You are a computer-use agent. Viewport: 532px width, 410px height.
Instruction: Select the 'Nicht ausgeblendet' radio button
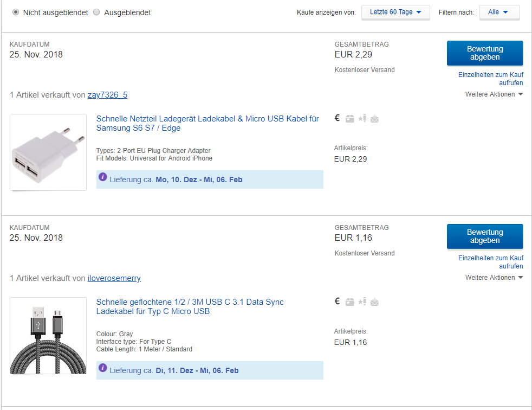point(16,12)
